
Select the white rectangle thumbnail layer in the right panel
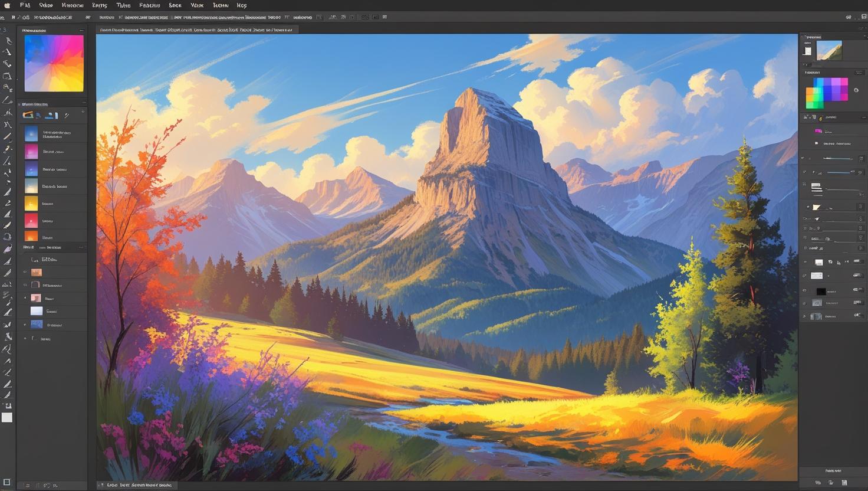point(817,276)
